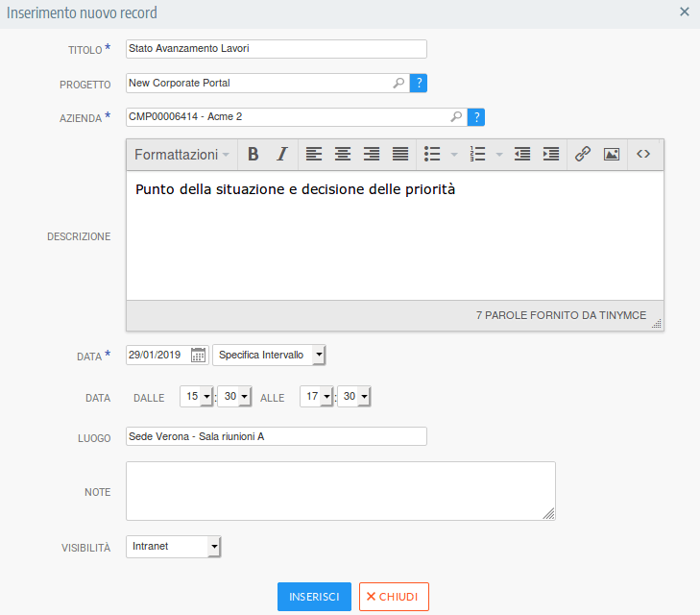700x615 pixels.
Task: Center align the description text
Action: point(343,154)
